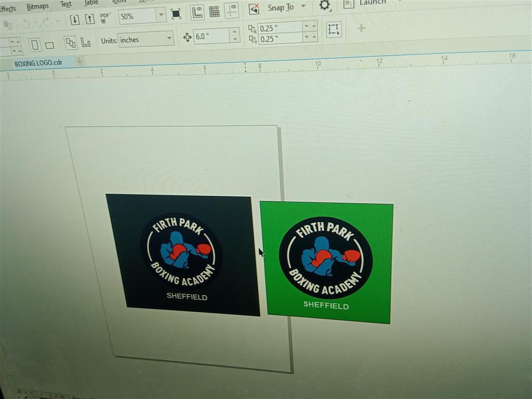This screenshot has width=532, height=399.
Task: Click the Import icon in the toolbar
Action: click(75, 19)
